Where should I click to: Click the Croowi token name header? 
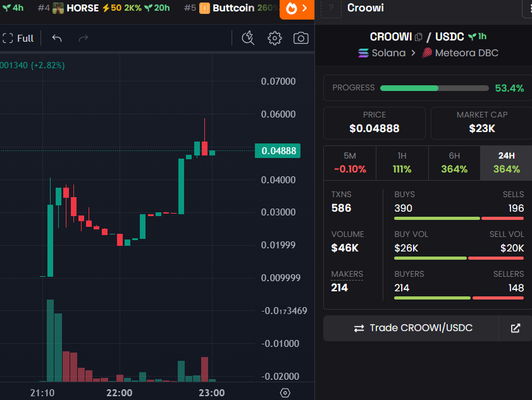click(366, 8)
